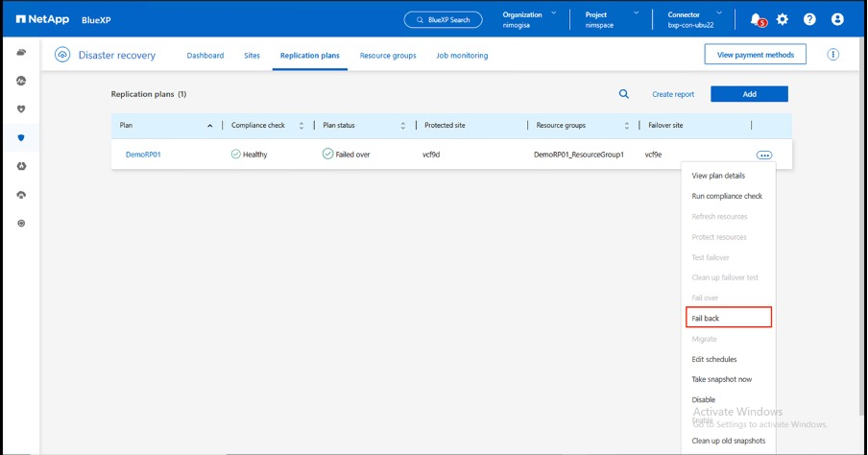
Task: Open the settings gear icon
Action: (783, 19)
